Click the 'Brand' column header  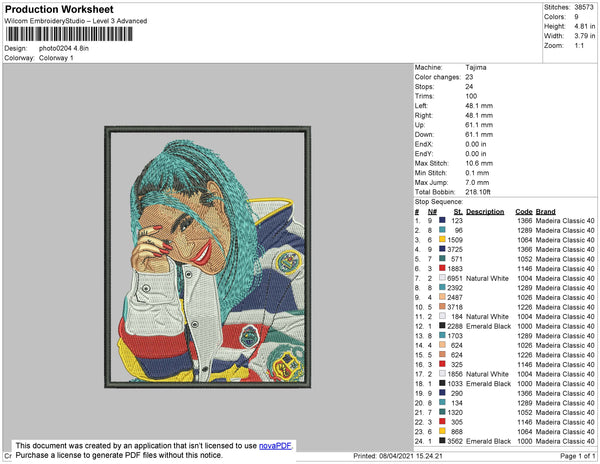tap(545, 212)
